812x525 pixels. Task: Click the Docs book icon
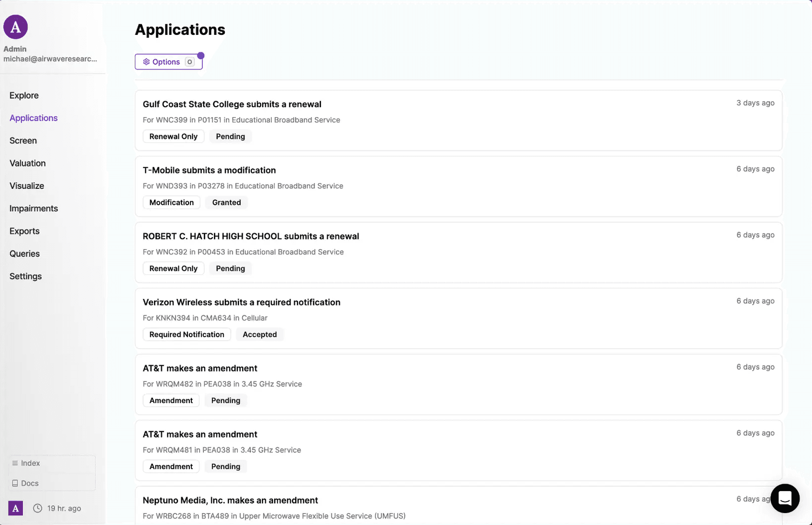coord(15,483)
